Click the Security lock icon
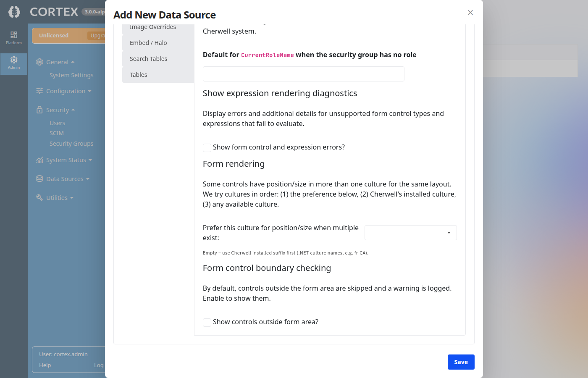The width and height of the screenshot is (588, 378). [39, 110]
